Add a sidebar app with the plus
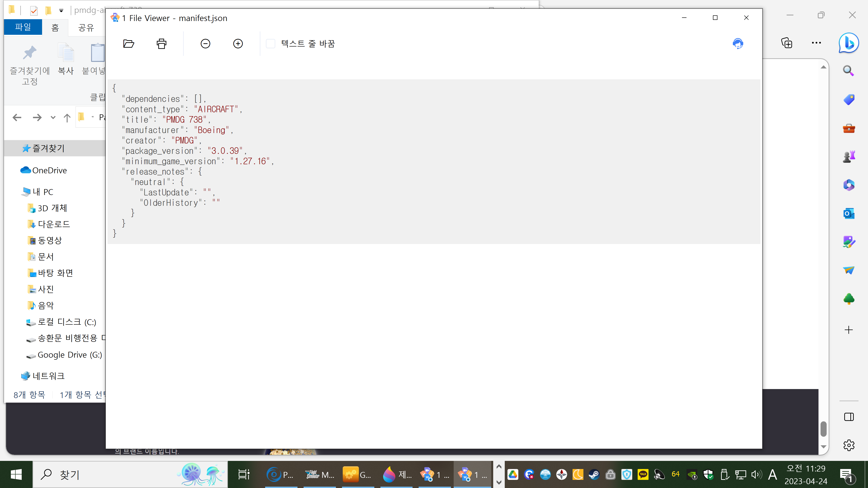 click(849, 330)
